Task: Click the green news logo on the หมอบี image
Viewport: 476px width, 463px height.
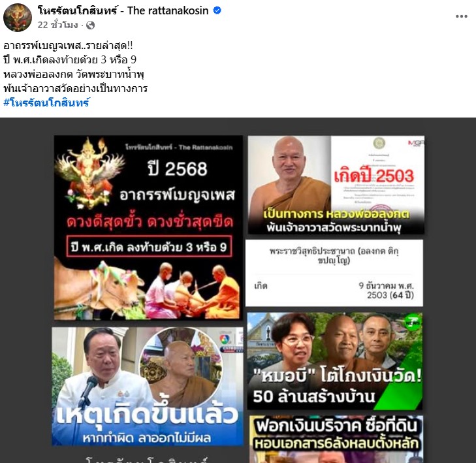Action: pyautogui.click(x=413, y=323)
